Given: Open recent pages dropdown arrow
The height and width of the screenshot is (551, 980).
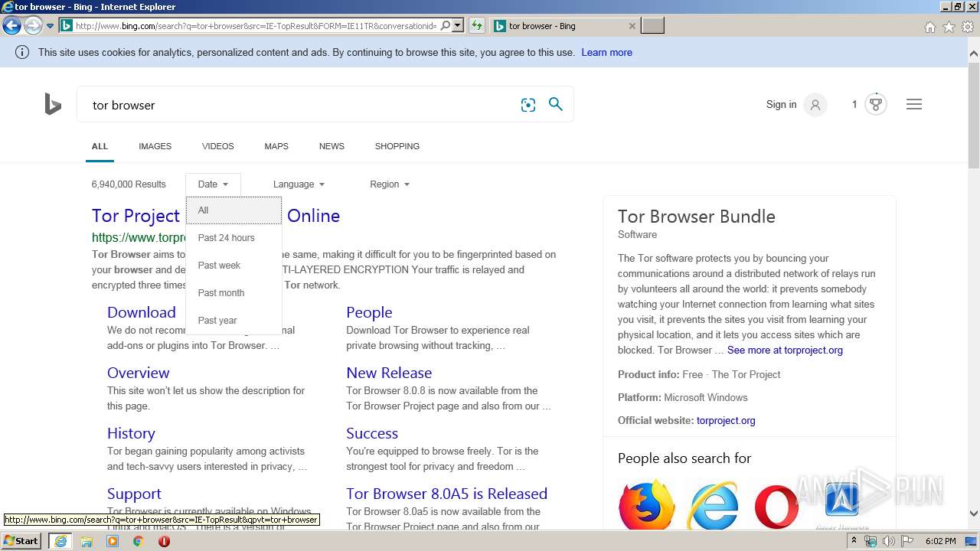Looking at the screenshot, I should (50, 26).
